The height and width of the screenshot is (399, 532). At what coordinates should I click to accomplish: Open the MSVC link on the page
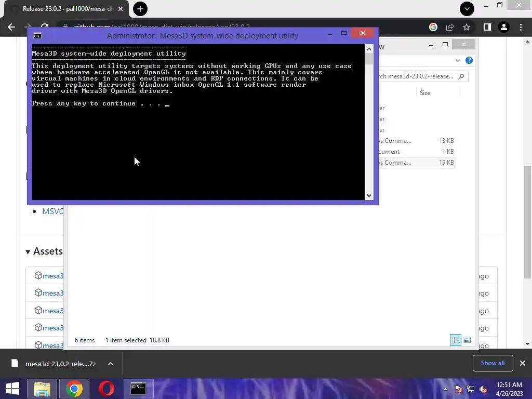tap(52, 211)
